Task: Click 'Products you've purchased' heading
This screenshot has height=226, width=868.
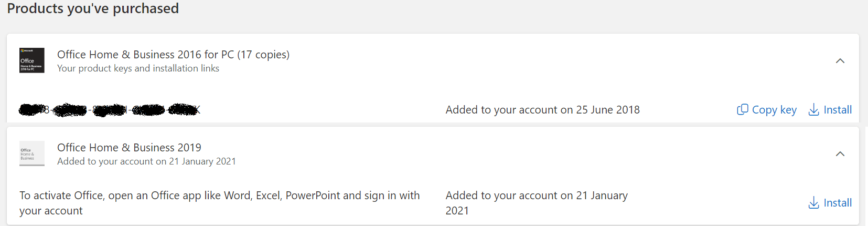Action: pyautogui.click(x=93, y=8)
